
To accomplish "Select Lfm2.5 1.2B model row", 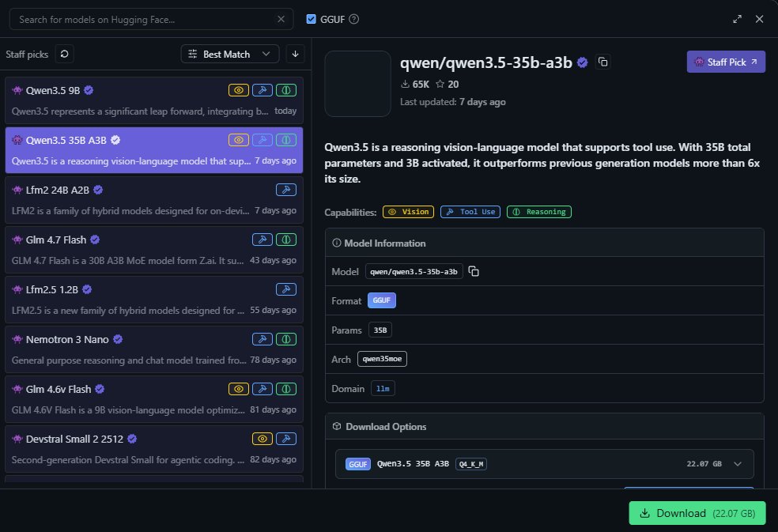I will pyautogui.click(x=154, y=300).
